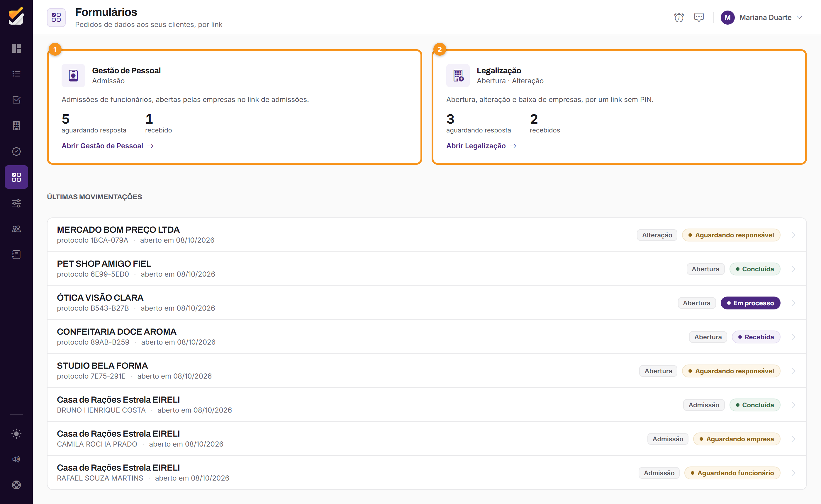Select the active Formulários sidebar icon
Image resolution: width=821 pixels, height=504 pixels.
pos(16,177)
